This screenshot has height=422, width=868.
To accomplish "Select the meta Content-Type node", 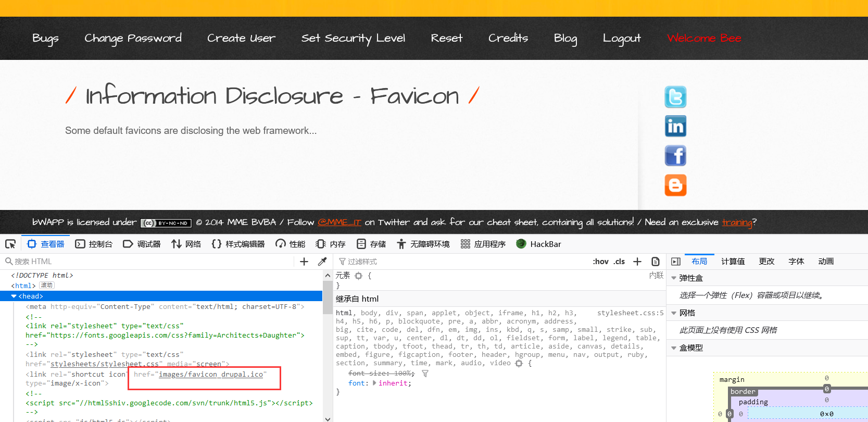I will click(165, 306).
